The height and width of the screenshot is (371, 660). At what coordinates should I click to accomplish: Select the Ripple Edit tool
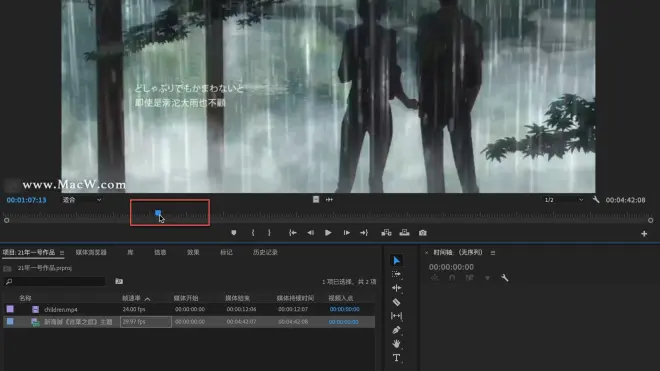[396, 288]
